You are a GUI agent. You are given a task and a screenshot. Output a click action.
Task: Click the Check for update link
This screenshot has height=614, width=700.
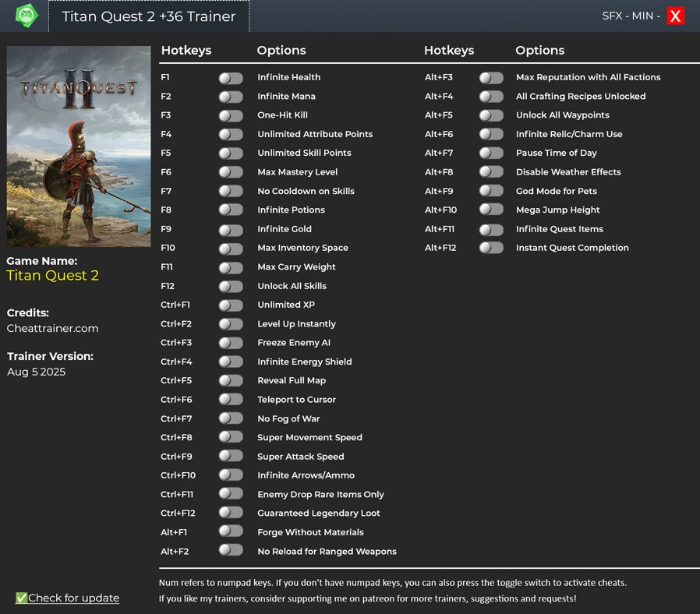[67, 598]
